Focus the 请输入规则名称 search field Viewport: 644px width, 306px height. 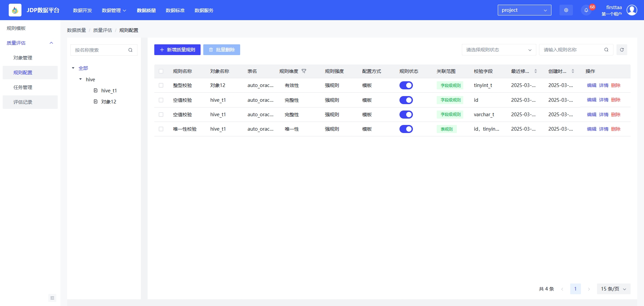pyautogui.click(x=576, y=50)
